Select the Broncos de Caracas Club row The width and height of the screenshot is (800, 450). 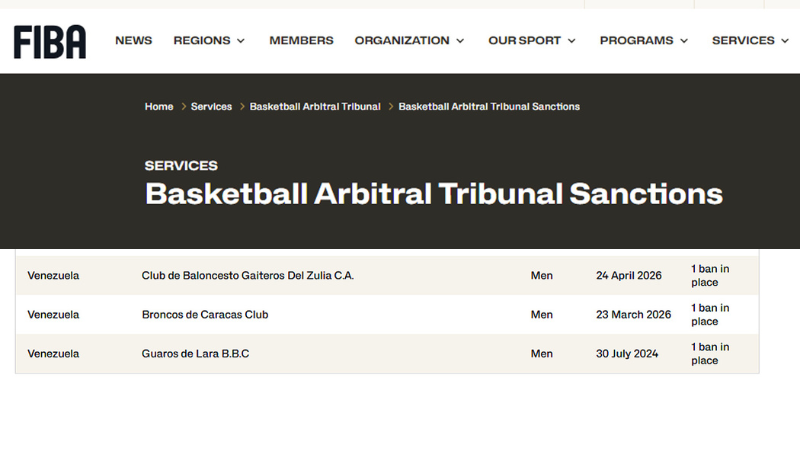[205, 314]
